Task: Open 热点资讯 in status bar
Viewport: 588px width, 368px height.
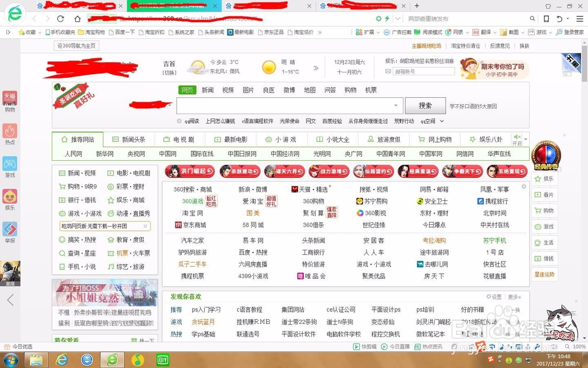Action: pyautogui.click(x=428, y=347)
